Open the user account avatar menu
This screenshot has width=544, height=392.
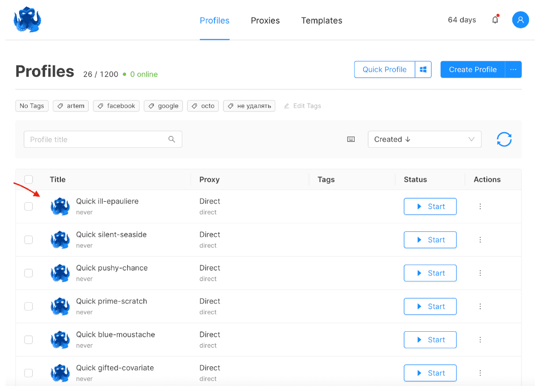[520, 20]
